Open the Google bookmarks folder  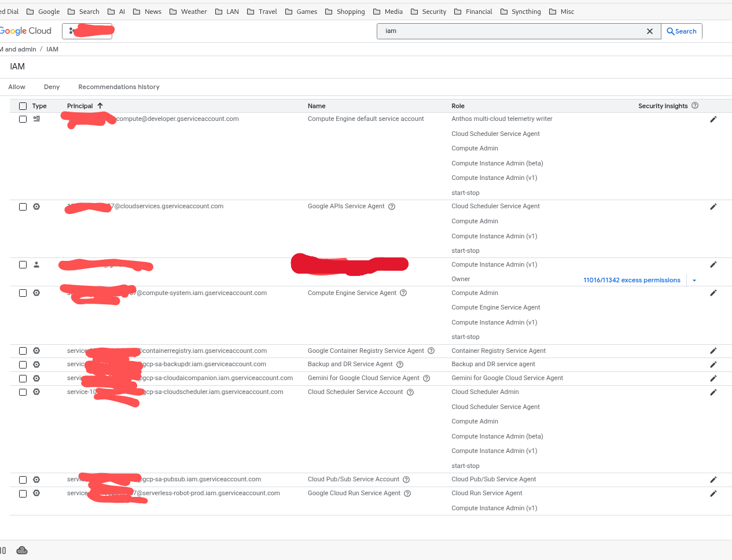[43, 12]
